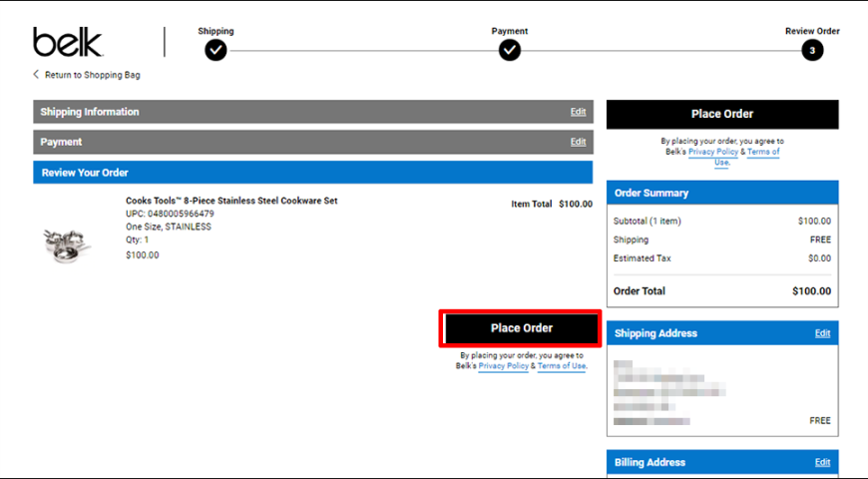Screen dimensions: 868x479
Task: Click the Estimated Tax $0.00 value
Action: (820, 258)
